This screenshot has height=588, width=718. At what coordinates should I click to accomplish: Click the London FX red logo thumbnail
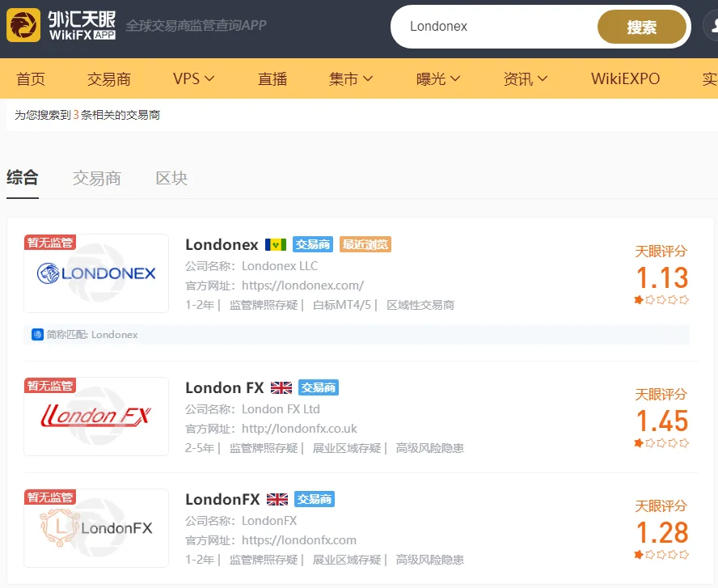tap(96, 417)
